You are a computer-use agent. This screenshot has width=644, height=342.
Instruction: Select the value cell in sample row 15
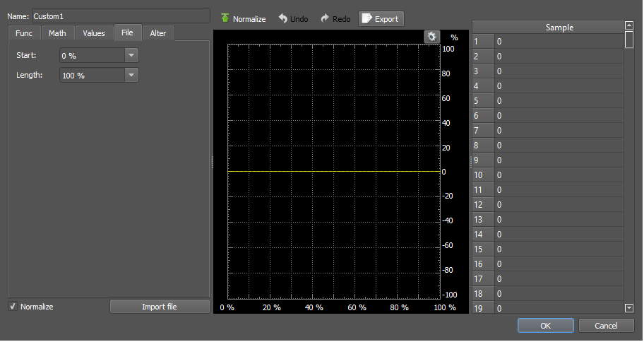(x=559, y=249)
